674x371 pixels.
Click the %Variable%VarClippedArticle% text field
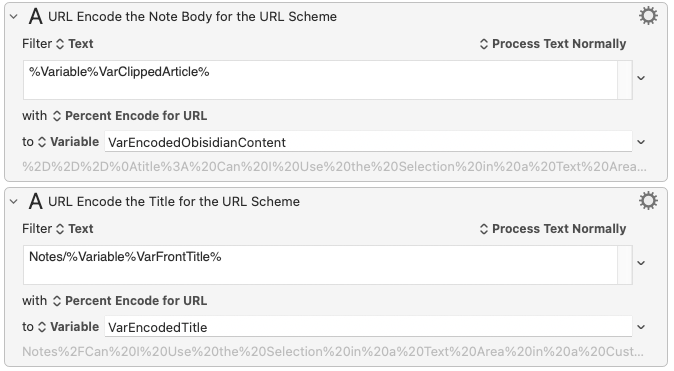pyautogui.click(x=320, y=80)
